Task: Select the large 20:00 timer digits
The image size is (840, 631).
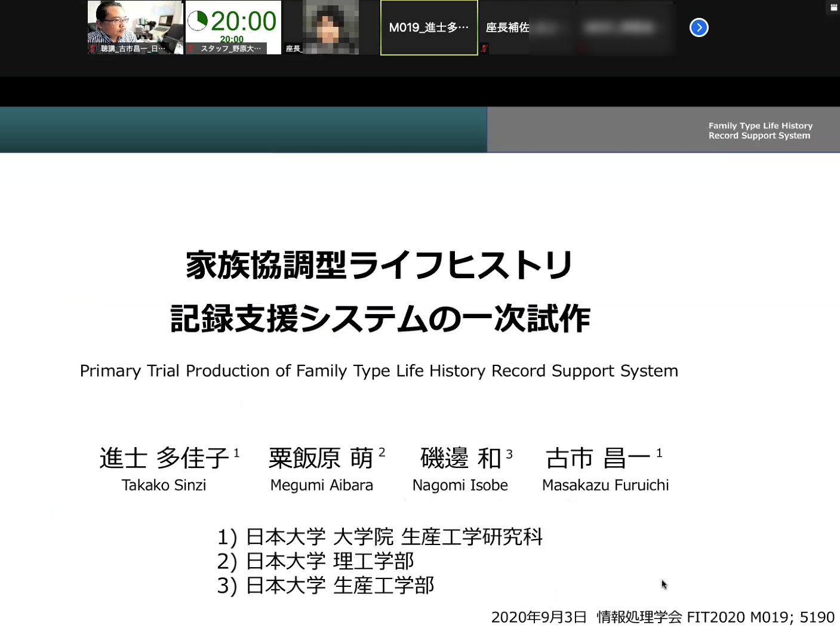Action: point(244,21)
